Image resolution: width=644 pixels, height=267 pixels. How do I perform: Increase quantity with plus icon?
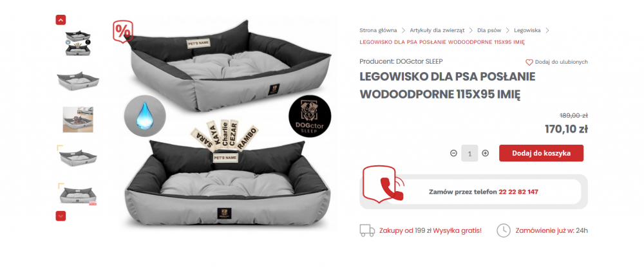(x=485, y=153)
